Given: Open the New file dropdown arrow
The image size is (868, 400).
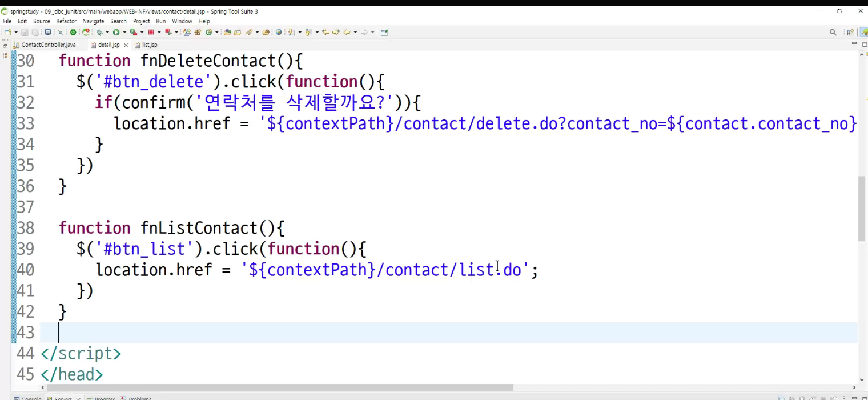Looking at the screenshot, I should pyautogui.click(x=16, y=33).
